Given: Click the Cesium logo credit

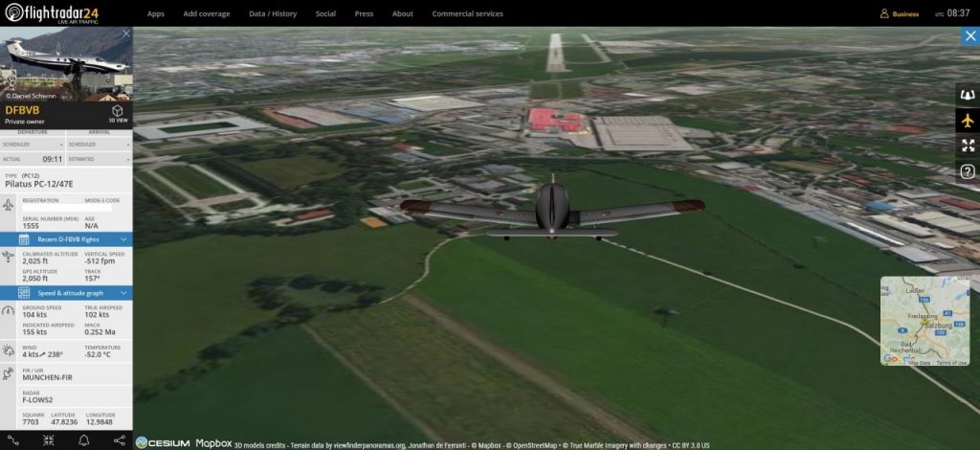Looking at the screenshot, I should click(163, 443).
